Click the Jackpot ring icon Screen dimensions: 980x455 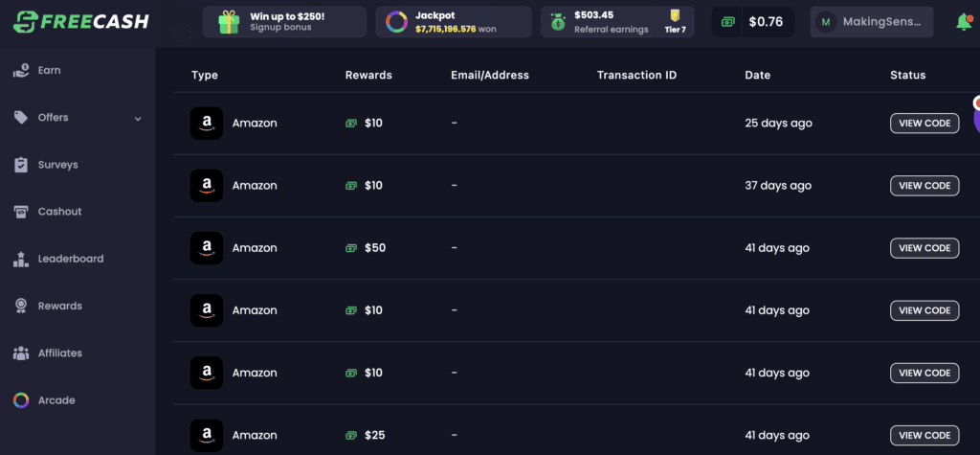396,22
